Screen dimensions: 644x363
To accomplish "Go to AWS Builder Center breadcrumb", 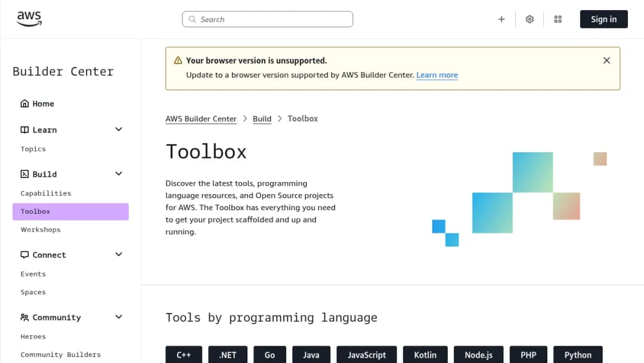I will pyautogui.click(x=201, y=119).
